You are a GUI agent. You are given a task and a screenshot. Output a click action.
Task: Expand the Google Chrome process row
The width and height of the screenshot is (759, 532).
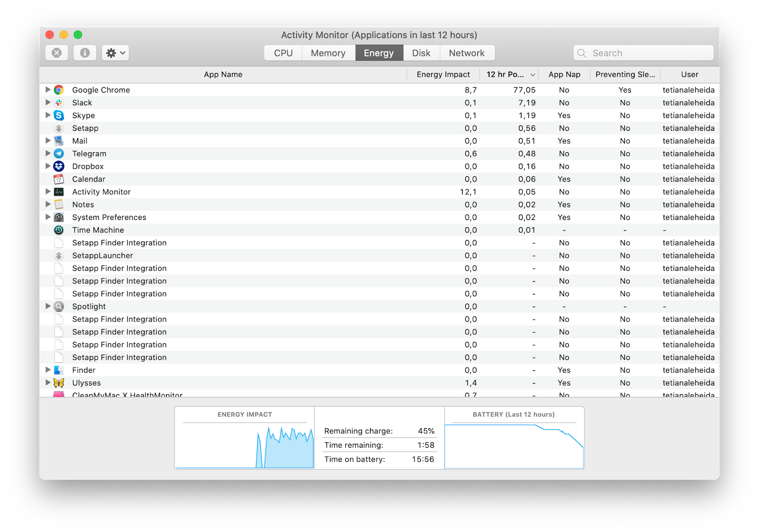[x=48, y=90]
